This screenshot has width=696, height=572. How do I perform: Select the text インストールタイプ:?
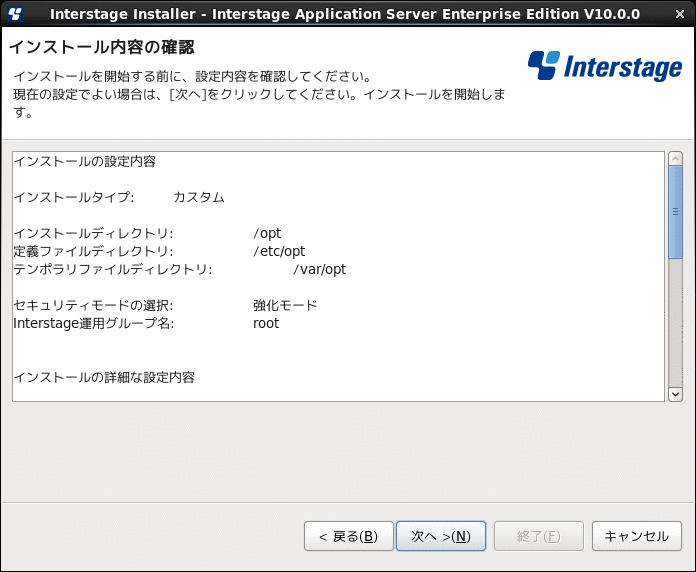pyautogui.click(x=74, y=197)
